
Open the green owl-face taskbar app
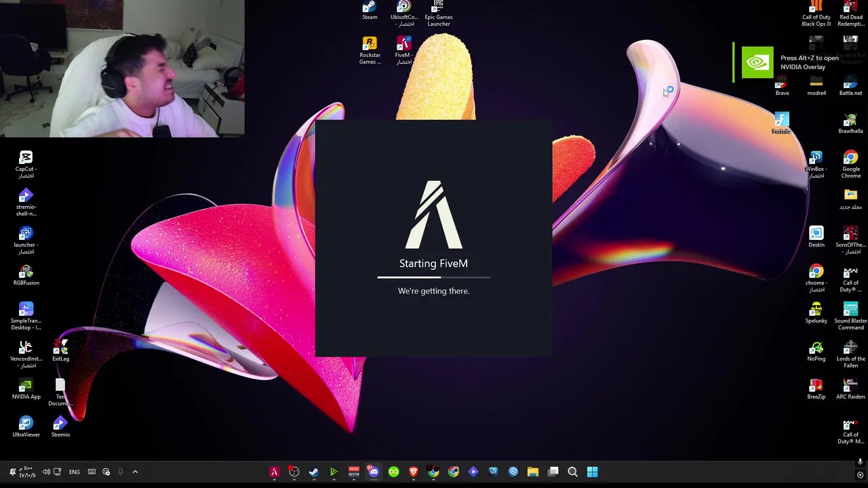[393, 472]
